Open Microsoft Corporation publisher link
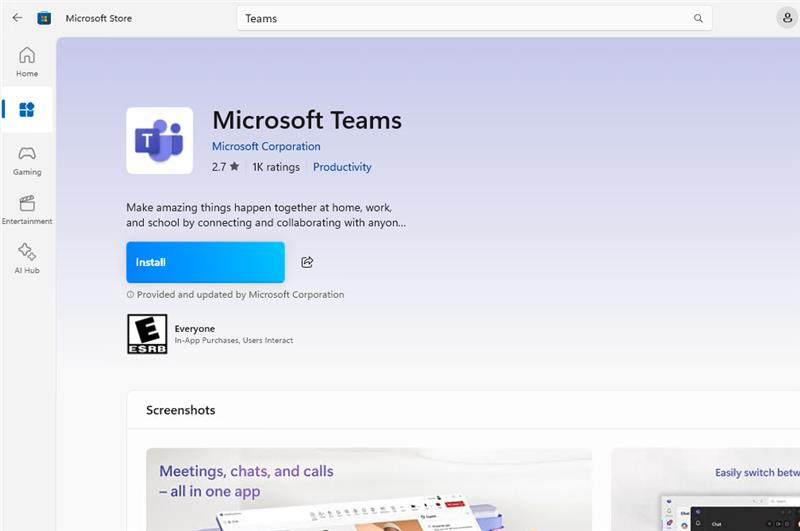 (266, 146)
